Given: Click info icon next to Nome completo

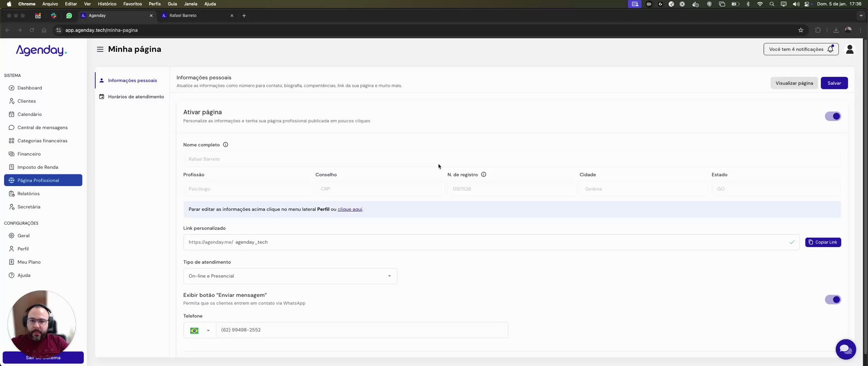Looking at the screenshot, I should 226,145.
